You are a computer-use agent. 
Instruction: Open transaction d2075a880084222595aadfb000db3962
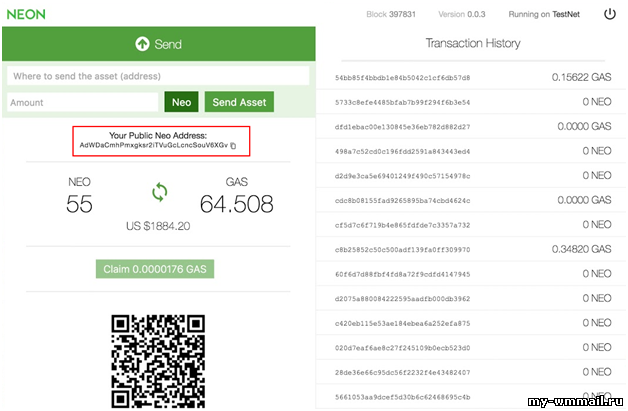click(403, 299)
